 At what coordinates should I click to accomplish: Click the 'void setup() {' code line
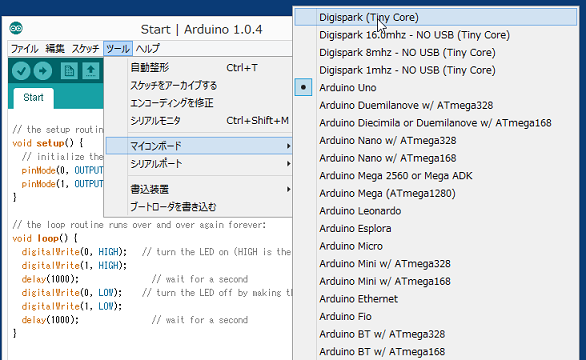coord(47,143)
